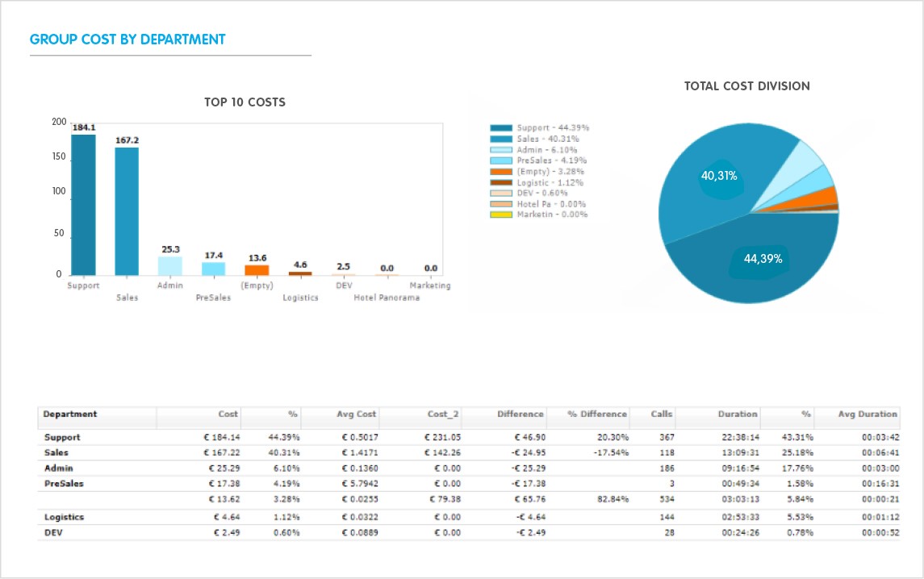Sort by the Cost column header

[229, 414]
